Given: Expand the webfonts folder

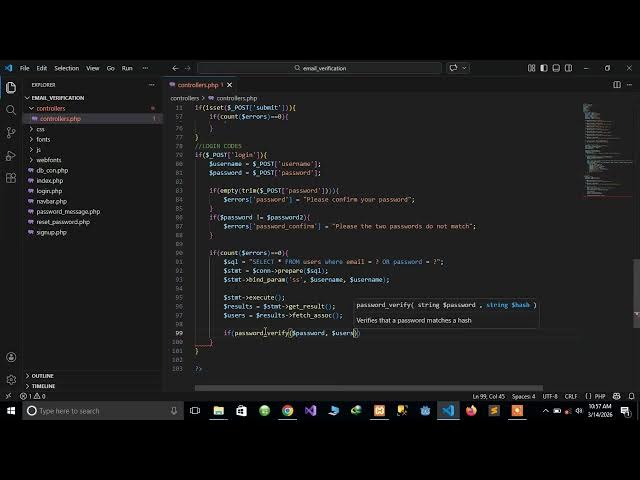Looking at the screenshot, I should pyautogui.click(x=49, y=160).
